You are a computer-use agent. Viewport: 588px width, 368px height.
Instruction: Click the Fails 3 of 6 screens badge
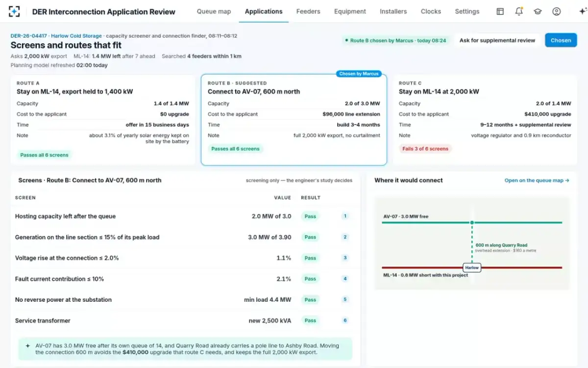(425, 149)
